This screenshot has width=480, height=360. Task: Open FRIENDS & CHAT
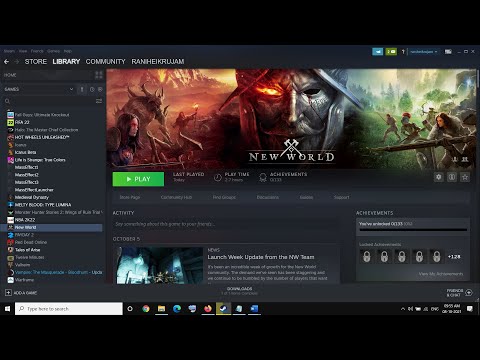coord(459,293)
